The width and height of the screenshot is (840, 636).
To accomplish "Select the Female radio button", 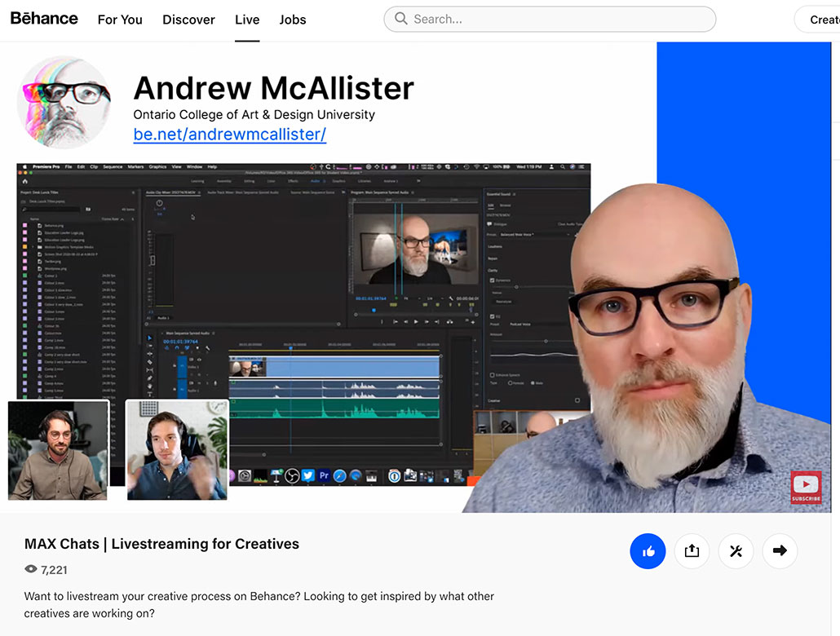I will [x=510, y=383].
